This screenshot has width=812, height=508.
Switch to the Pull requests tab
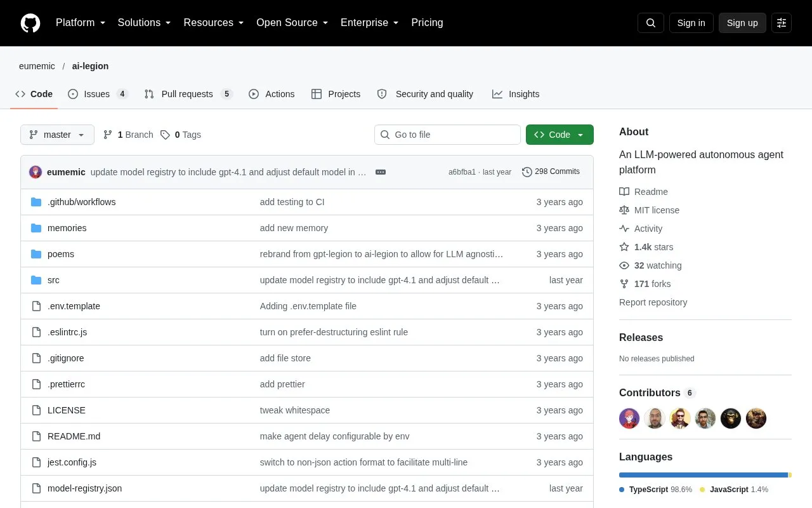(188, 94)
